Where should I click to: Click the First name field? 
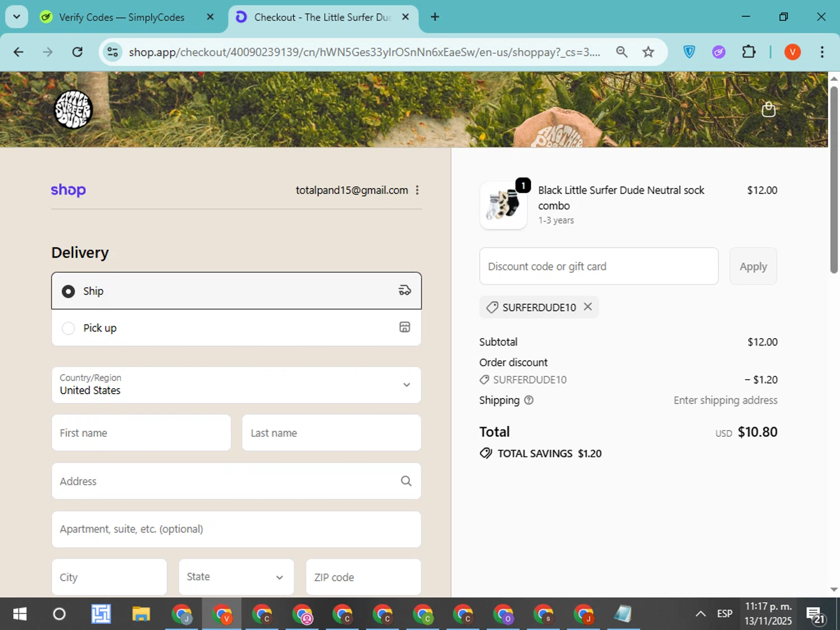click(141, 433)
